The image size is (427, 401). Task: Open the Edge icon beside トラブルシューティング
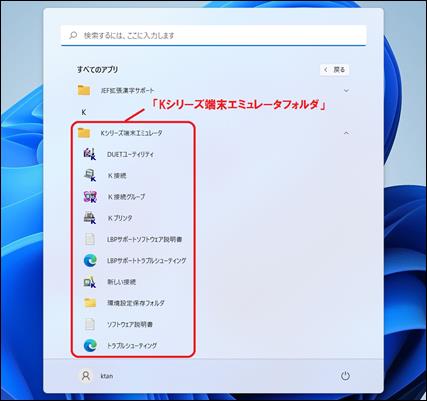coord(90,345)
